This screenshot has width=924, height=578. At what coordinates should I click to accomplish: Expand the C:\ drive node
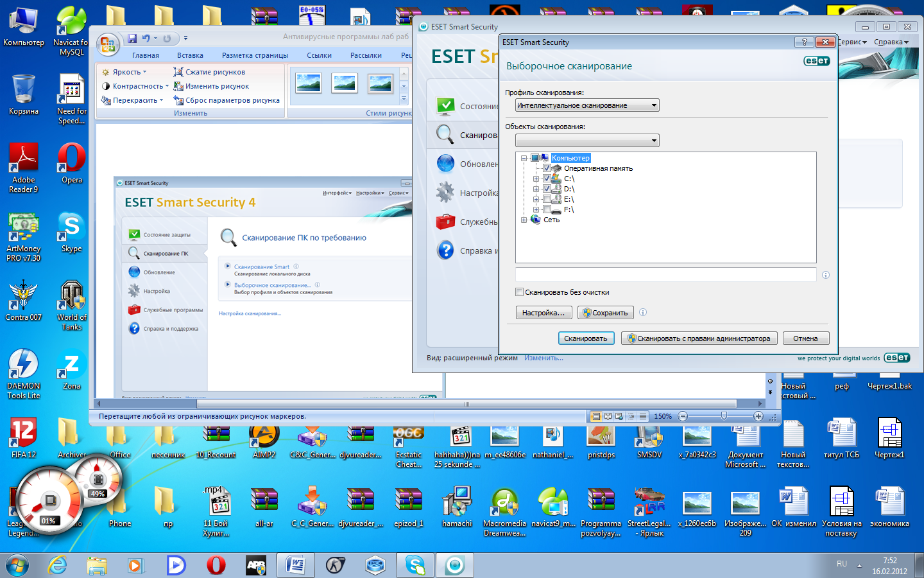click(536, 179)
